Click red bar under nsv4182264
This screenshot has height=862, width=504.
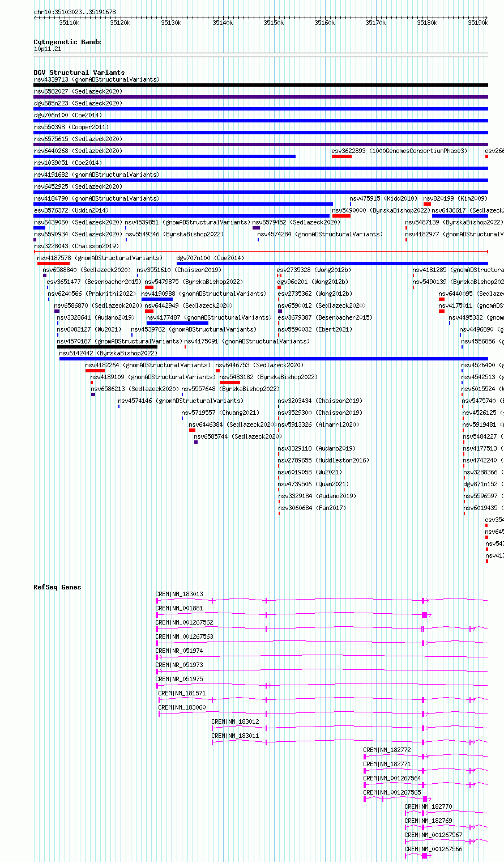[95, 371]
